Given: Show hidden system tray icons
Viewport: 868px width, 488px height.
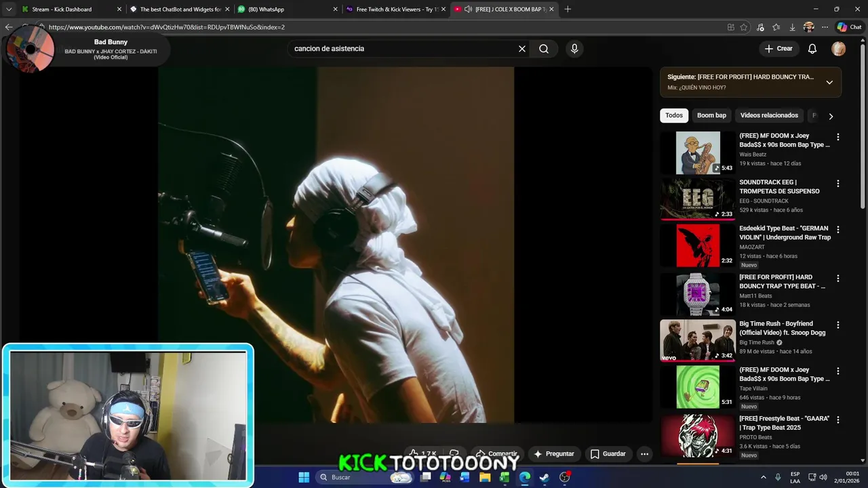Looking at the screenshot, I should pos(763,477).
